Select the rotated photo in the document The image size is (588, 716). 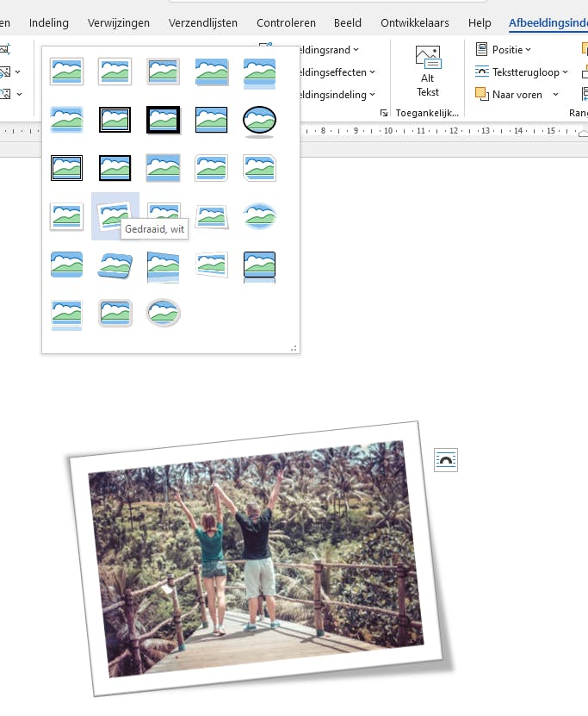(256, 558)
